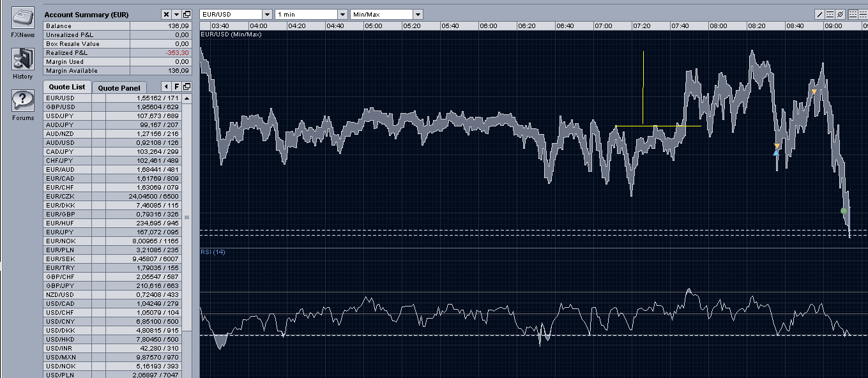Click the F button in Quote List header

click(176, 87)
